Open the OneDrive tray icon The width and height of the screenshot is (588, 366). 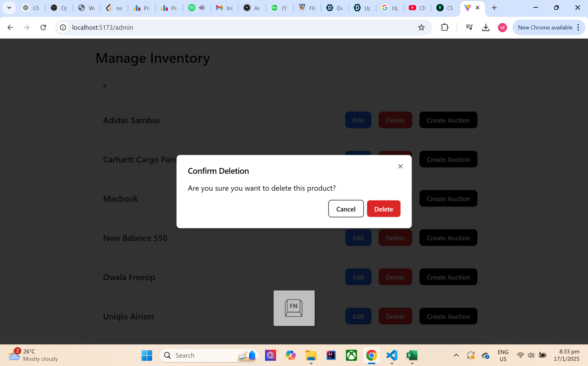click(485, 355)
